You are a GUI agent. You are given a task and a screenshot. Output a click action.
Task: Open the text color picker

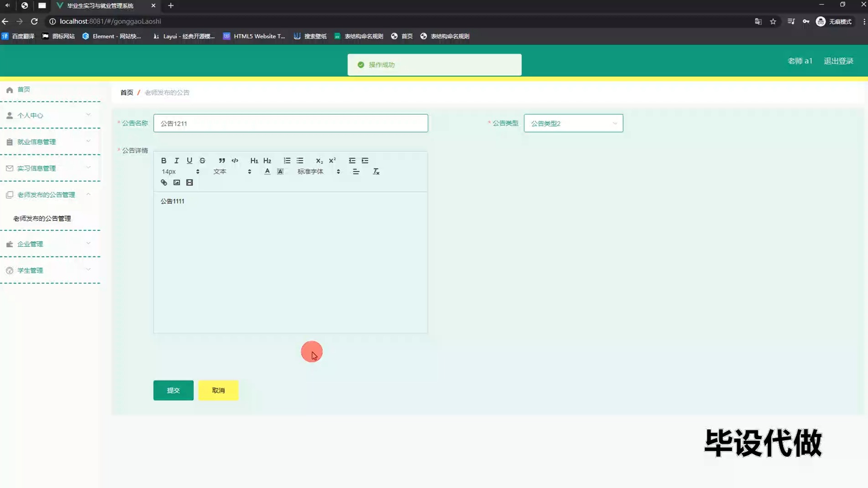pyautogui.click(x=267, y=172)
